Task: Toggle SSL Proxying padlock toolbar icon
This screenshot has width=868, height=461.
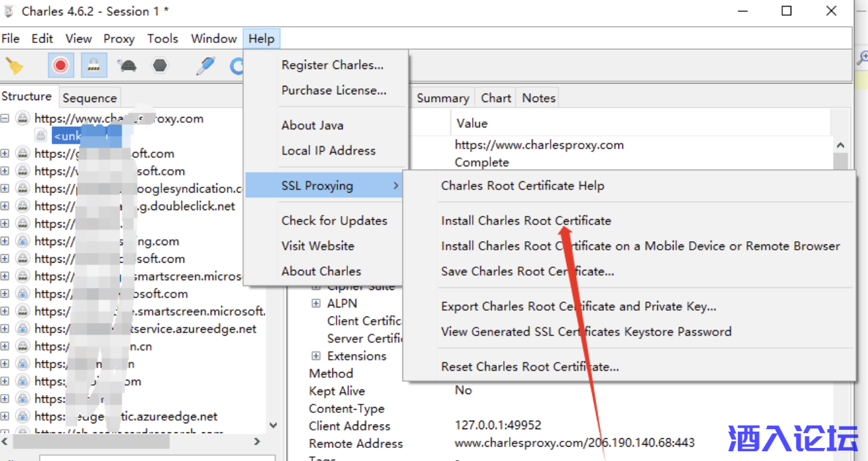Action: pyautogui.click(x=94, y=66)
